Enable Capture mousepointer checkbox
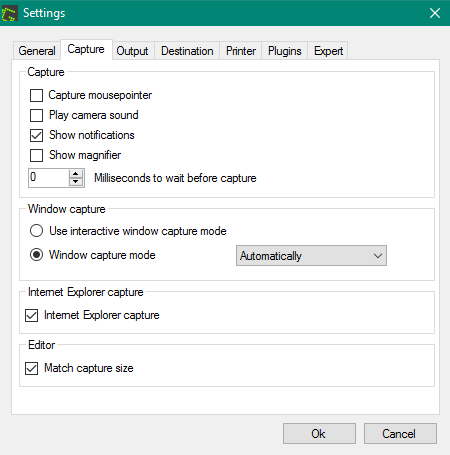Viewport: 450px width, 455px height. 36,95
